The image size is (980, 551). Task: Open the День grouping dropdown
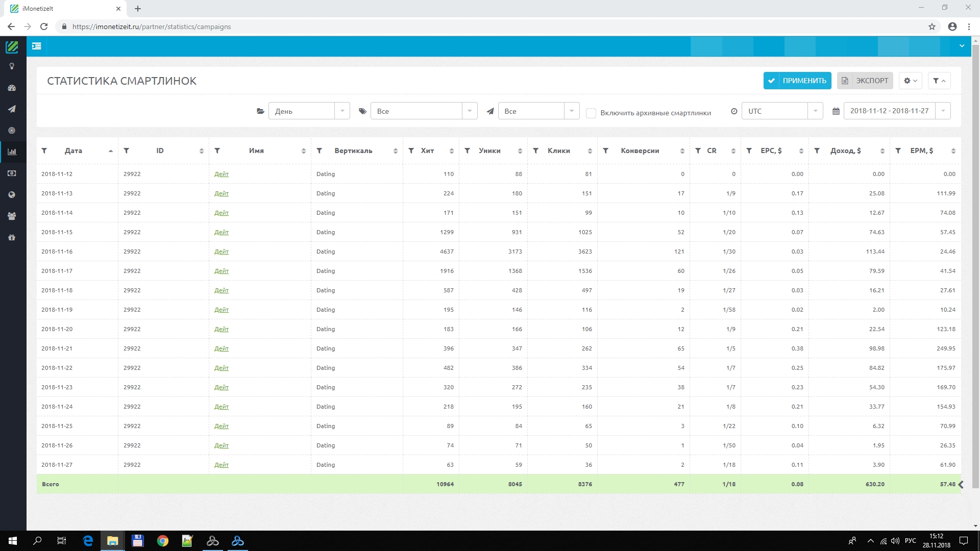tap(309, 111)
